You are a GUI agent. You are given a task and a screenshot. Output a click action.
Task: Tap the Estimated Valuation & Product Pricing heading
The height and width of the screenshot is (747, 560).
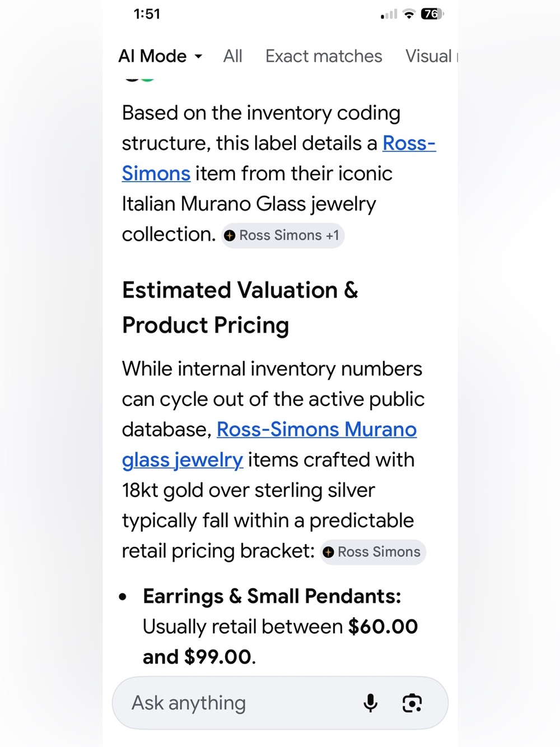click(240, 308)
